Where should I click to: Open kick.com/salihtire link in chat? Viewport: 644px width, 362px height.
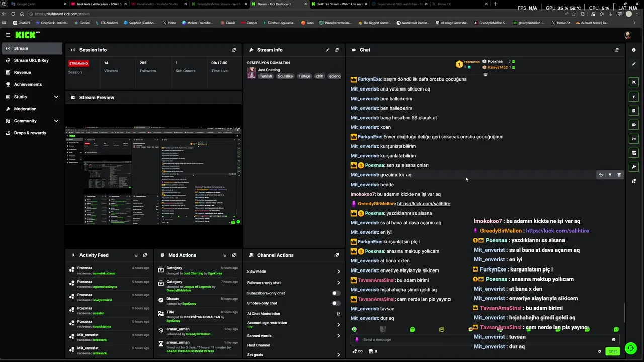(x=424, y=204)
